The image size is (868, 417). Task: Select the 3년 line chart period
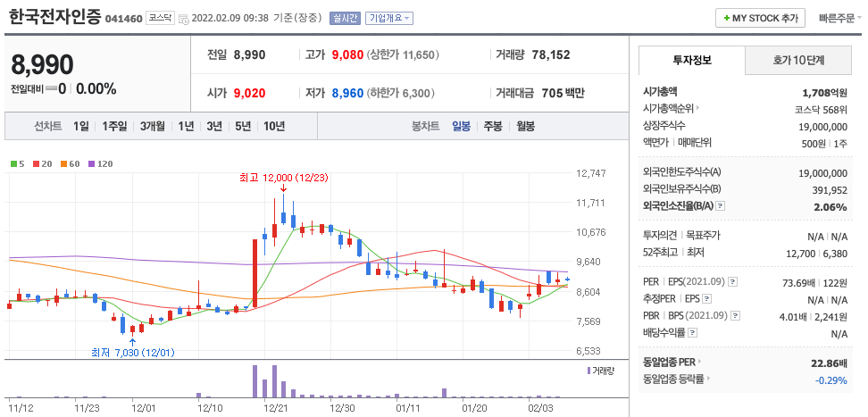pyautogui.click(x=214, y=126)
